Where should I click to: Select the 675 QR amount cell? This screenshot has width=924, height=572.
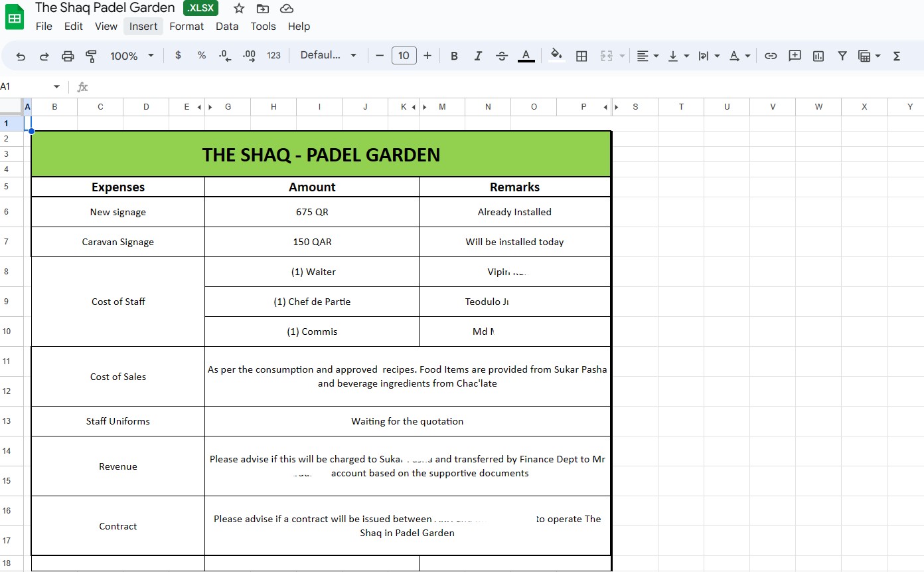[x=312, y=212]
